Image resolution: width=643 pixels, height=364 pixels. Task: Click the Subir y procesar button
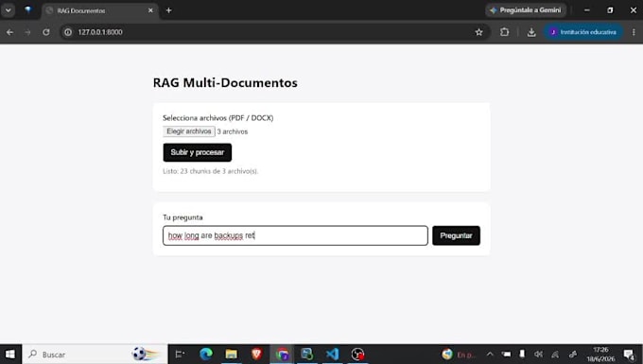[x=198, y=152]
